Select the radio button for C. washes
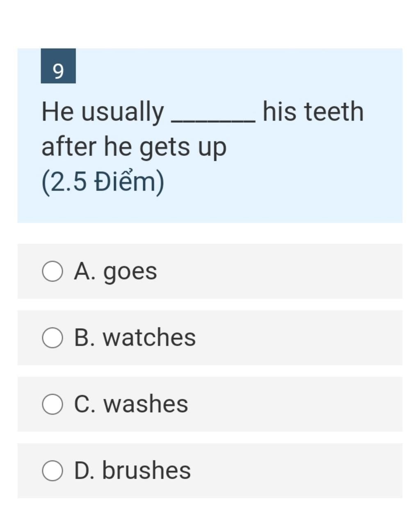 point(52,404)
